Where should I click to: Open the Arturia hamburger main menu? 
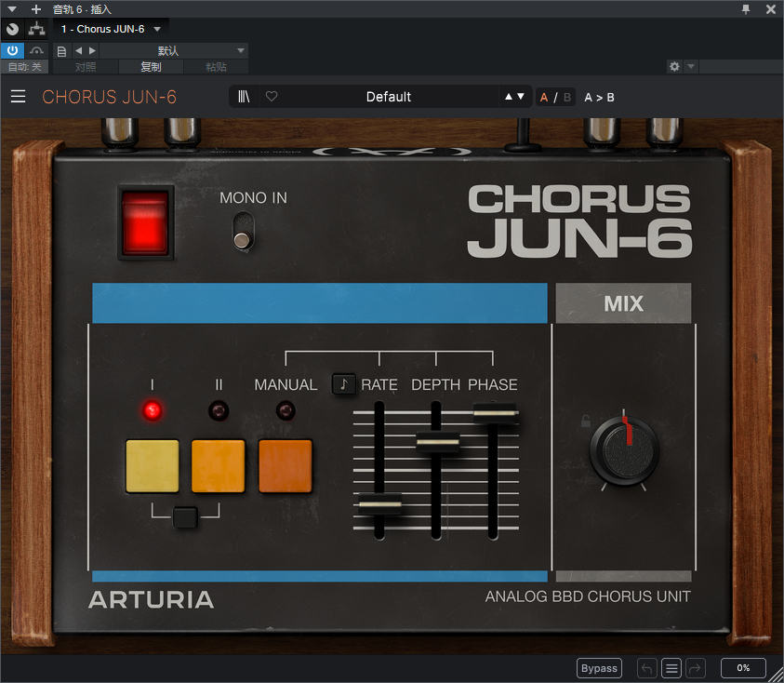[x=18, y=97]
